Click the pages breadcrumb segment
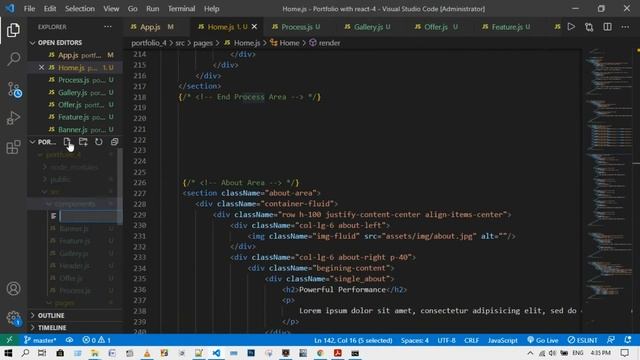This screenshot has width=640, height=360. click(203, 43)
